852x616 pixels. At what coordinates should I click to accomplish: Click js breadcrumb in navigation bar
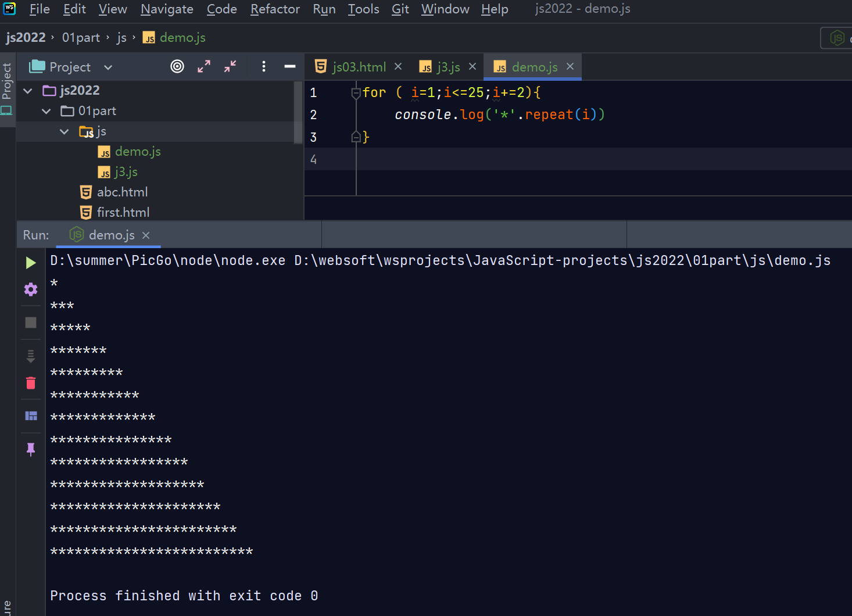click(x=121, y=37)
